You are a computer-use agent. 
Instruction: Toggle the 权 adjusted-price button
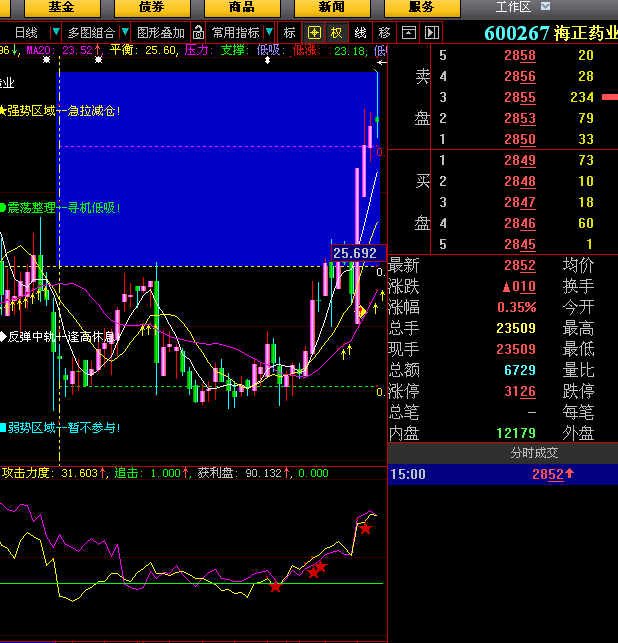[x=337, y=32]
